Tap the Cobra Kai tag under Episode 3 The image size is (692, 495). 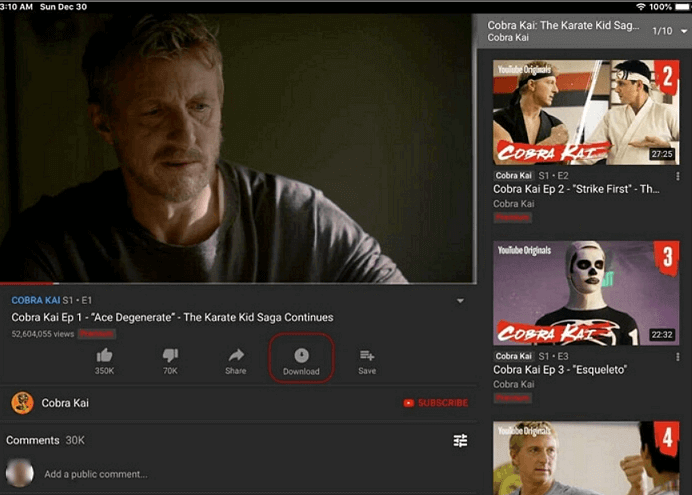[x=513, y=356]
